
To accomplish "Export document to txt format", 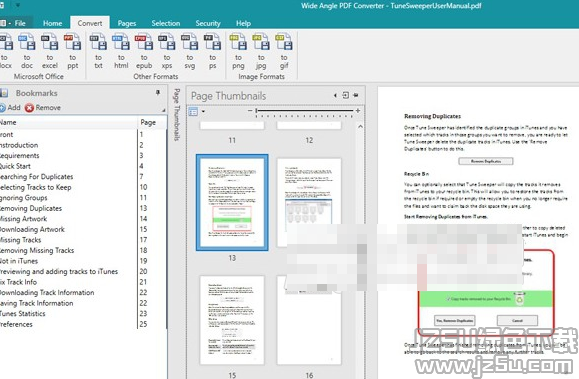I will point(98,51).
